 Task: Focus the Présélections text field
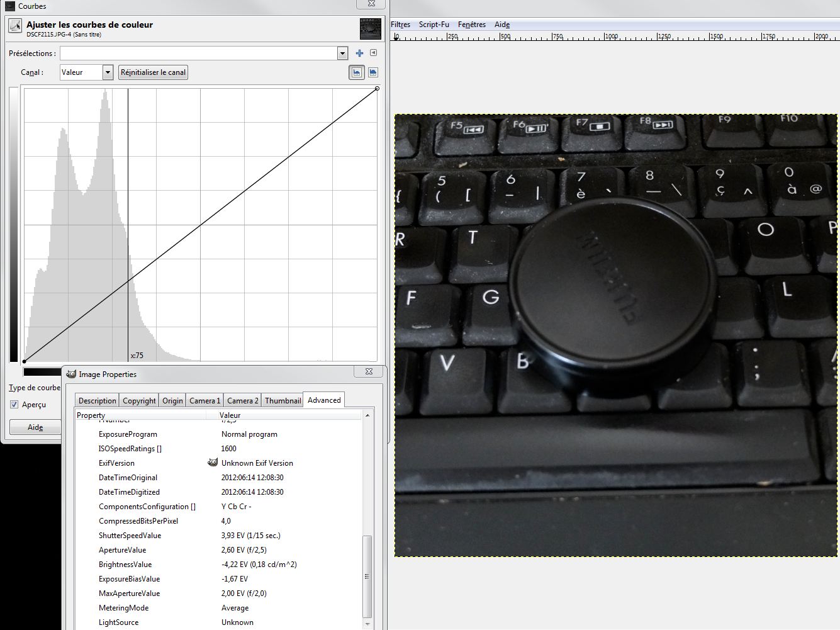pyautogui.click(x=199, y=53)
